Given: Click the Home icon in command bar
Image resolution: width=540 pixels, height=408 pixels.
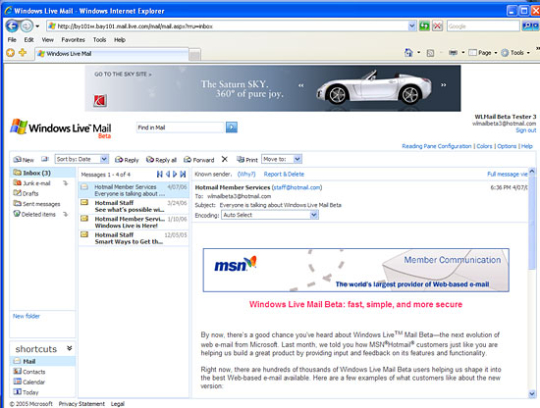Looking at the screenshot, I should 408,53.
